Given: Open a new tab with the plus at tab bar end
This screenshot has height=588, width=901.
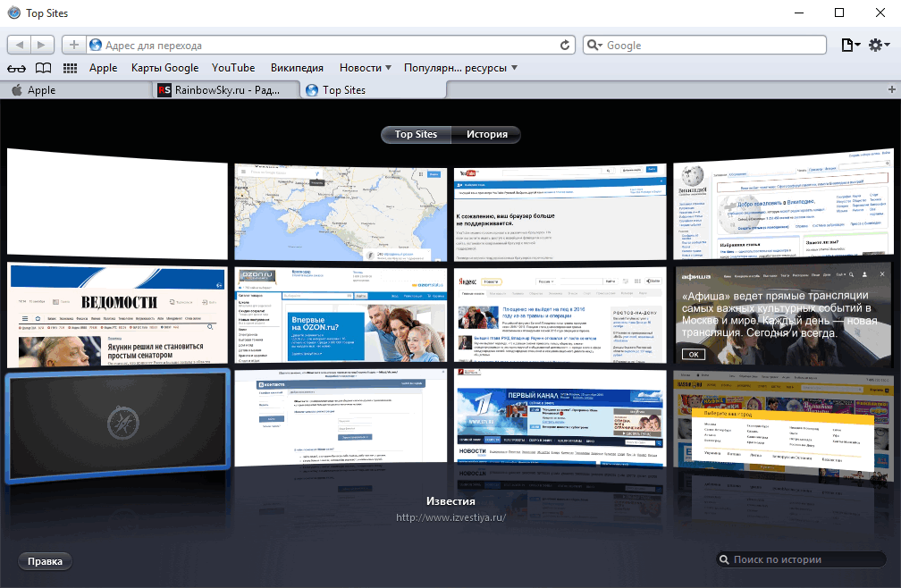Looking at the screenshot, I should [x=891, y=89].
